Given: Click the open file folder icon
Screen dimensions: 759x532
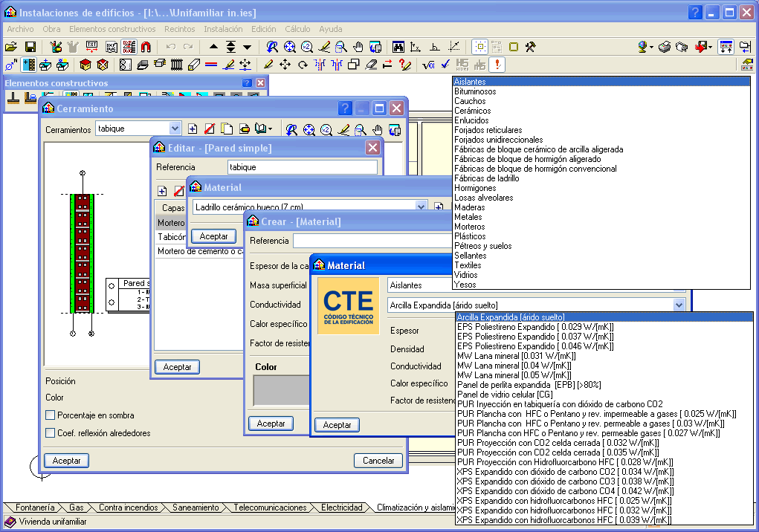Looking at the screenshot, I should tap(11, 47).
